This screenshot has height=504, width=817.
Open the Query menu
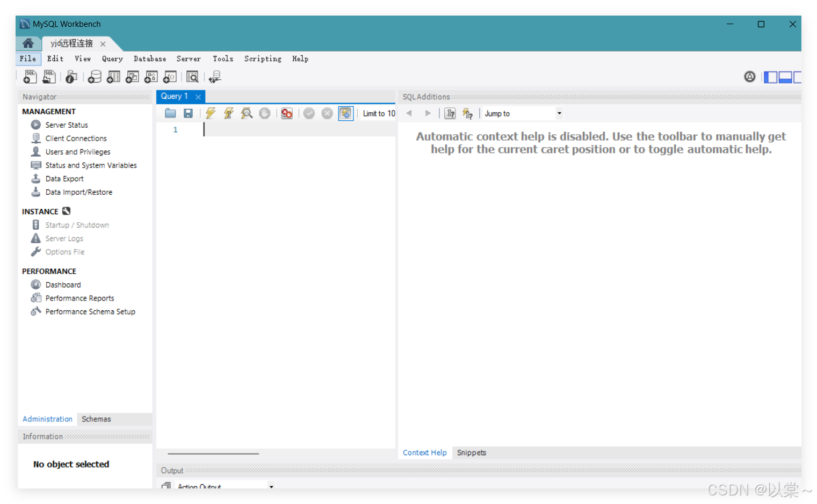(x=112, y=59)
